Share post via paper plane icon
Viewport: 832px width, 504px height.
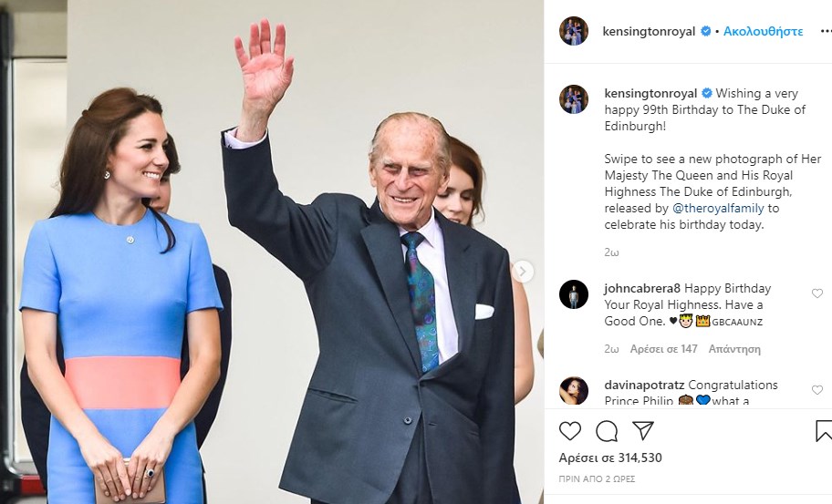pos(643,431)
